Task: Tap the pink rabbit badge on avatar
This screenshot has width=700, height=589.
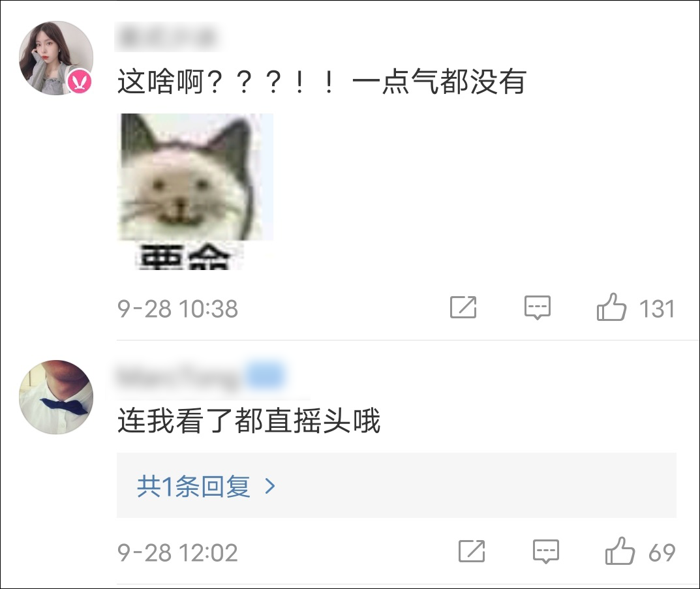Action: pos(80,82)
